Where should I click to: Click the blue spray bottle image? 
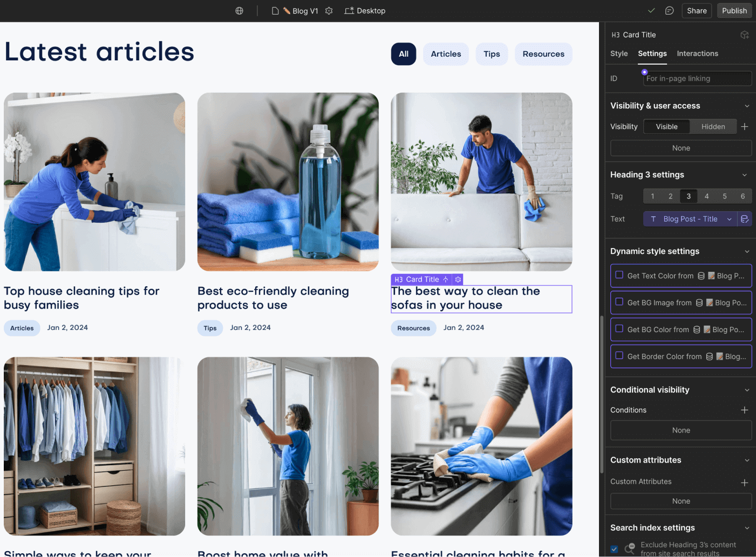[288, 182]
